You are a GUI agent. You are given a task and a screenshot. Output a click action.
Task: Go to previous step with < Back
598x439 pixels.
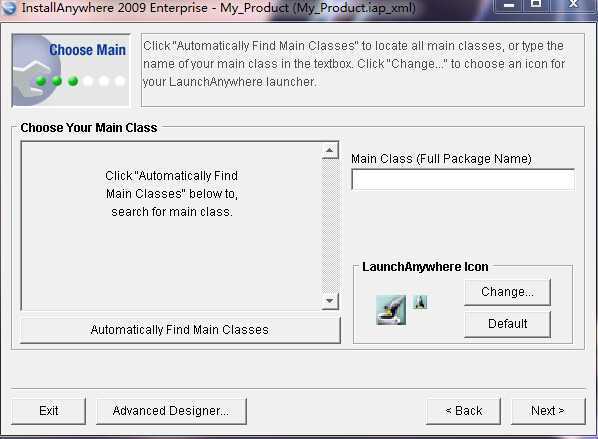[x=463, y=411]
